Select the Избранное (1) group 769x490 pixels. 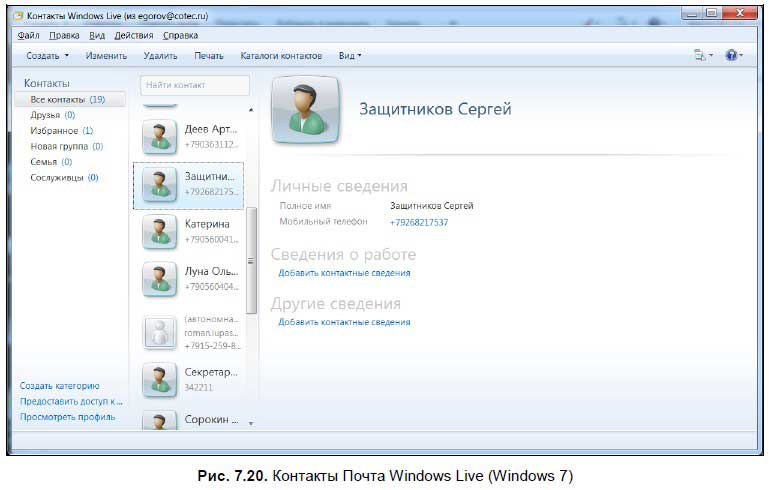pyautogui.click(x=62, y=131)
